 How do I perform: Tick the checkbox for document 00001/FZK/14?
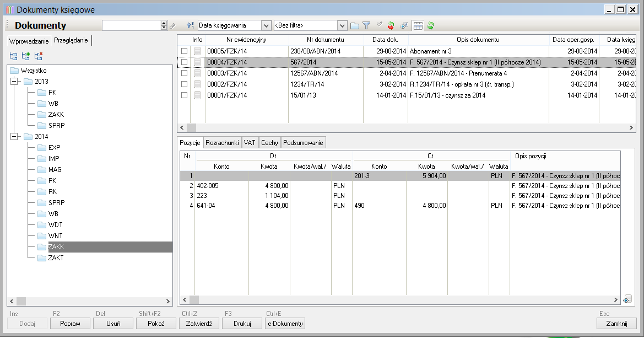[x=185, y=95]
